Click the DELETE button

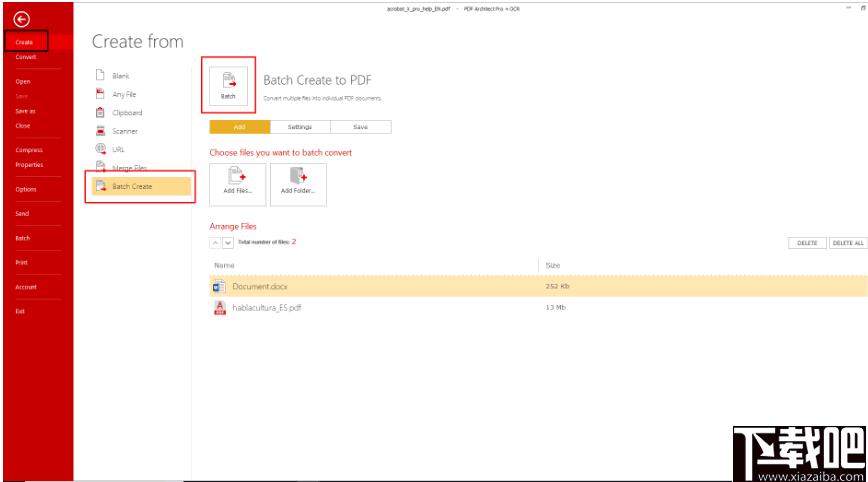807,243
